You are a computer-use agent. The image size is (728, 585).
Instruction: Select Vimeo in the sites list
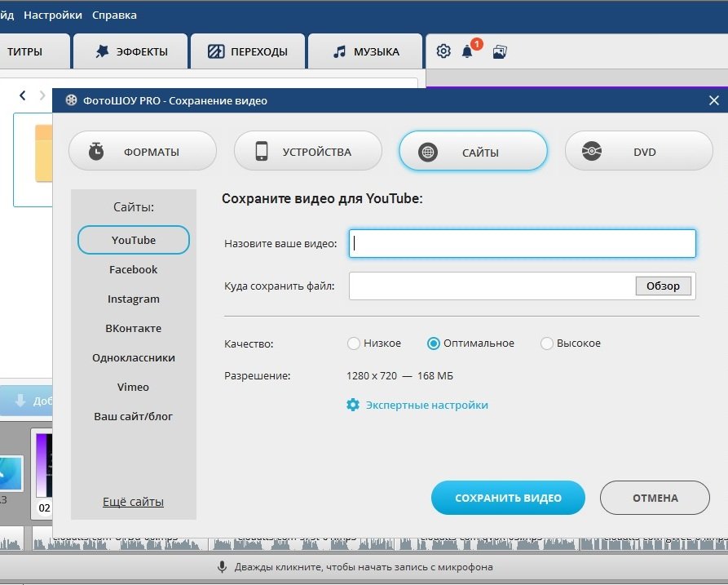(x=134, y=387)
